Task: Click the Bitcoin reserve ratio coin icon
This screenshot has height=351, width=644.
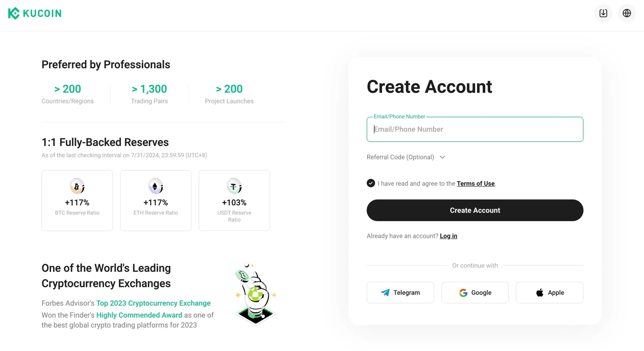Action: [77, 186]
